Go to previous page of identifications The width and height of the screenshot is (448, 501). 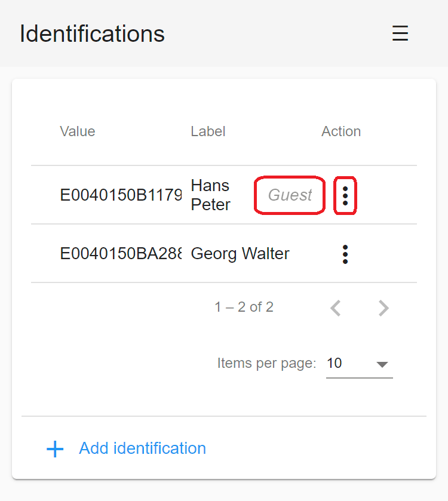[336, 308]
